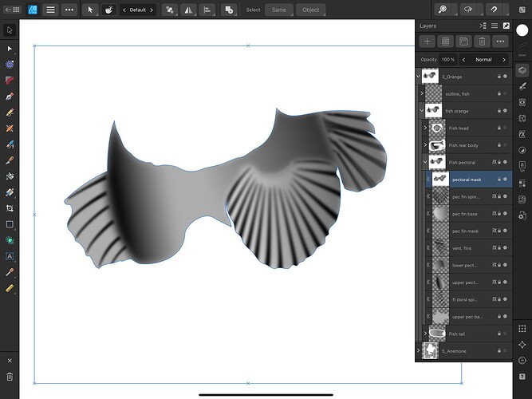The width and height of the screenshot is (532, 399).
Task: Toggle visibility of 2_Orange layer
Action: tap(505, 77)
